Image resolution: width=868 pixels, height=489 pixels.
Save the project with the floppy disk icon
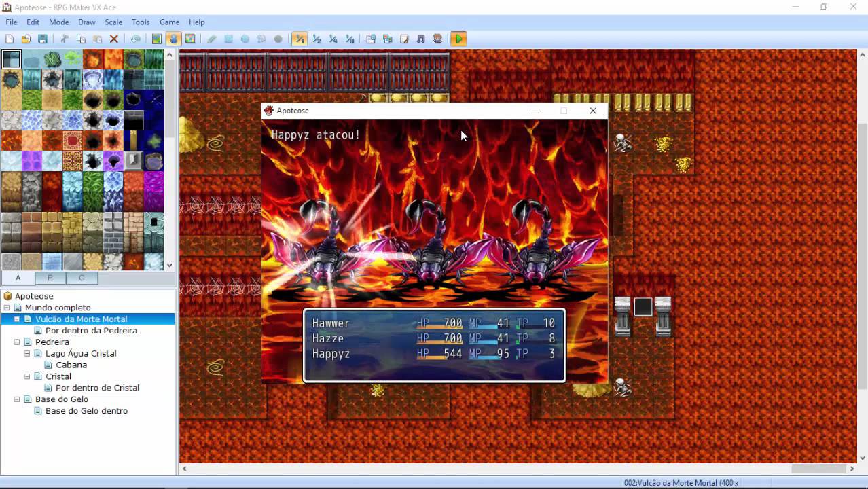pos(43,39)
